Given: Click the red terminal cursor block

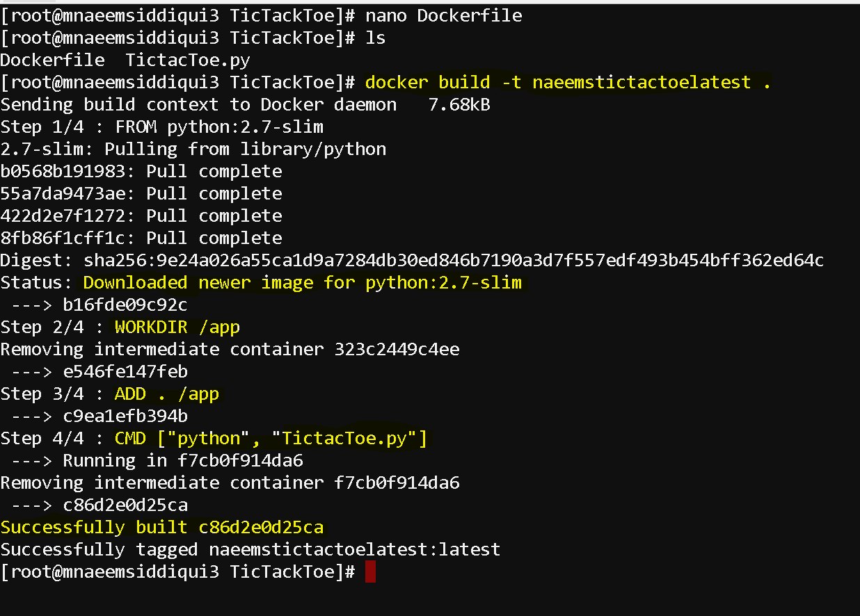Looking at the screenshot, I should pyautogui.click(x=370, y=572).
